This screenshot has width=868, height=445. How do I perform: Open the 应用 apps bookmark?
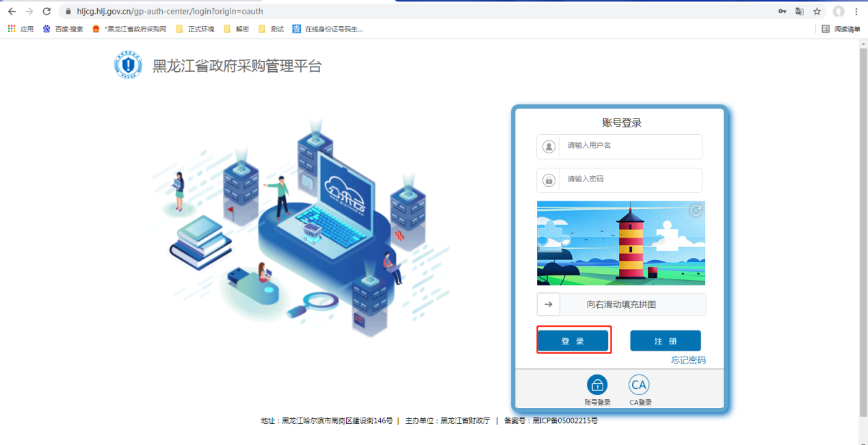click(x=21, y=29)
